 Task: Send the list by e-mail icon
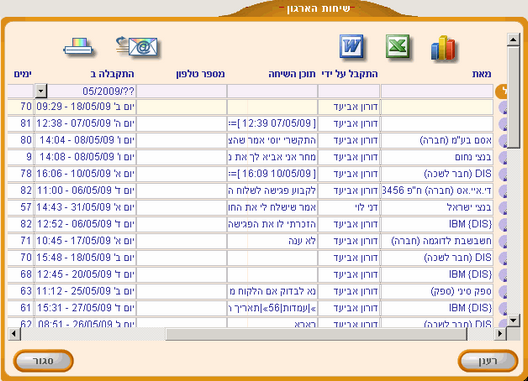tap(137, 47)
